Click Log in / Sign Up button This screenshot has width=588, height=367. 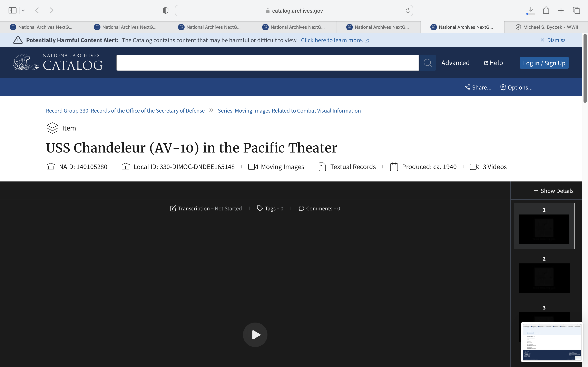pos(544,63)
